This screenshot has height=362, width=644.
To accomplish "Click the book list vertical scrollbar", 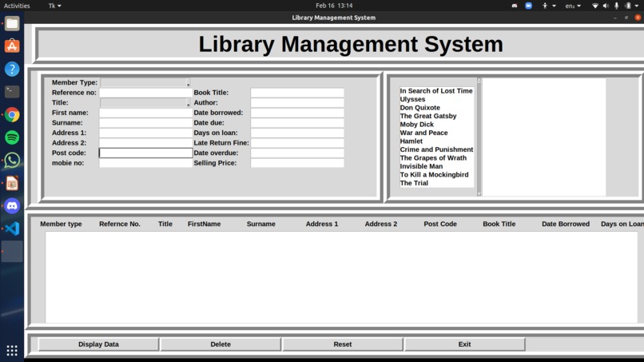I will 479,137.
